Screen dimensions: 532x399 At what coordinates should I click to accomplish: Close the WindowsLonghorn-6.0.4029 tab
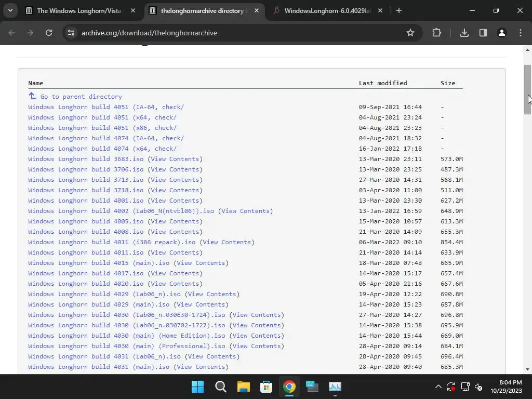click(380, 11)
